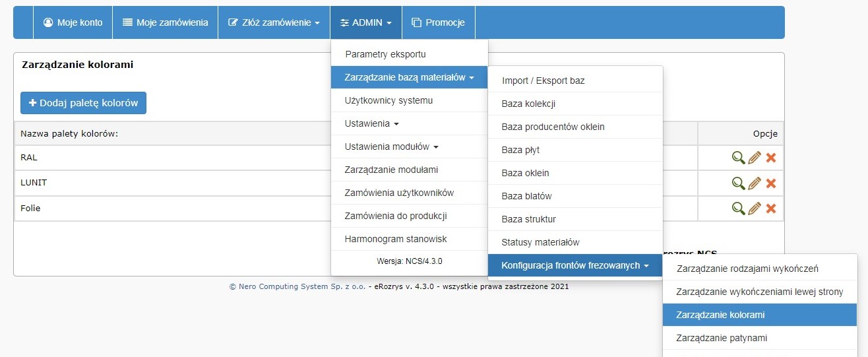Open the Złóż zamówienie dropdown
The height and width of the screenshot is (357, 868).
click(274, 22)
